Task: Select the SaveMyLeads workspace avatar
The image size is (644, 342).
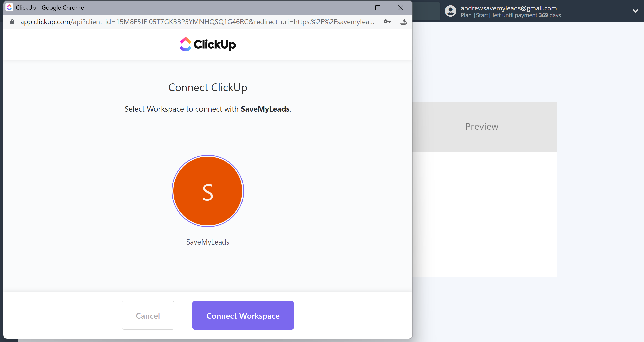Action: (208, 191)
